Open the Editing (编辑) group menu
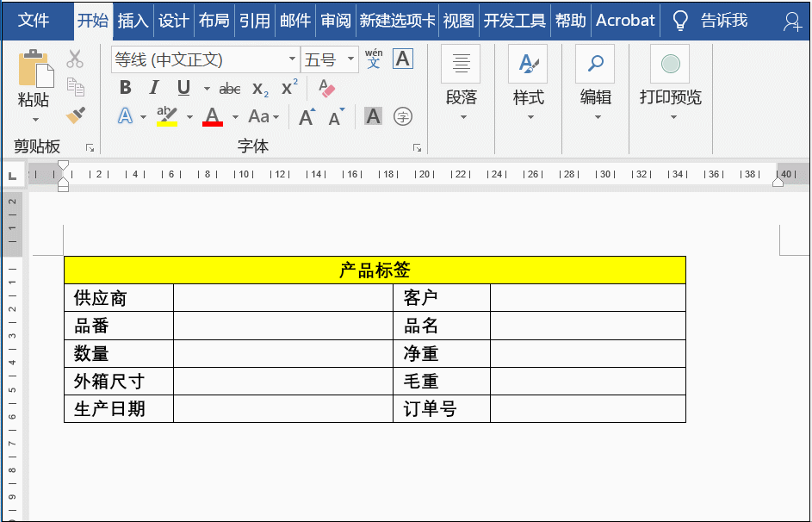The height and width of the screenshot is (522, 812). [x=596, y=84]
